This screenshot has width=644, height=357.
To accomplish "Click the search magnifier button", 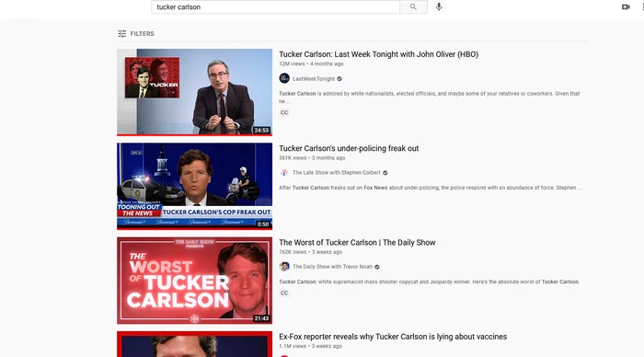I will coord(413,7).
